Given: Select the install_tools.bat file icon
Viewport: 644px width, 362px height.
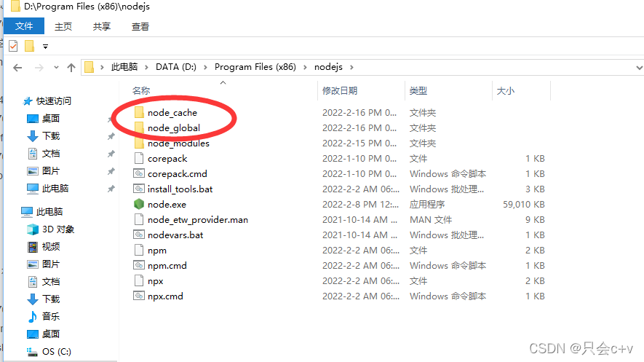Looking at the screenshot, I should pyautogui.click(x=139, y=189).
